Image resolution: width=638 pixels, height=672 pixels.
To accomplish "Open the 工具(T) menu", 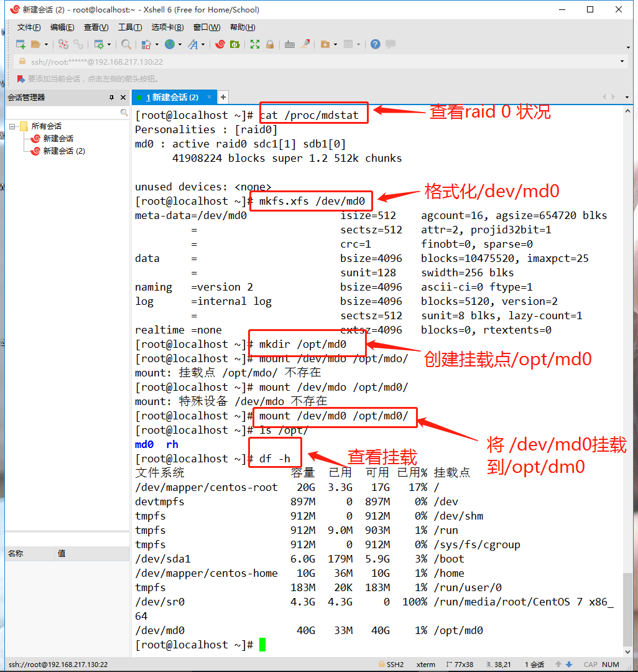I will point(130,27).
